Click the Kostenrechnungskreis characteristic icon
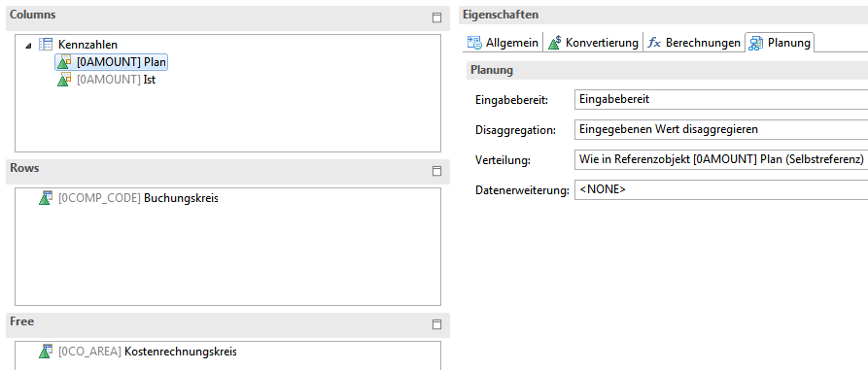868x370 pixels. click(x=46, y=352)
